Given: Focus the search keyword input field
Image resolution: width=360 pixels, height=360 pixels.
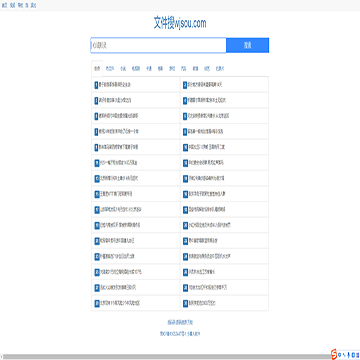Looking at the screenshot, I should 158,45.
